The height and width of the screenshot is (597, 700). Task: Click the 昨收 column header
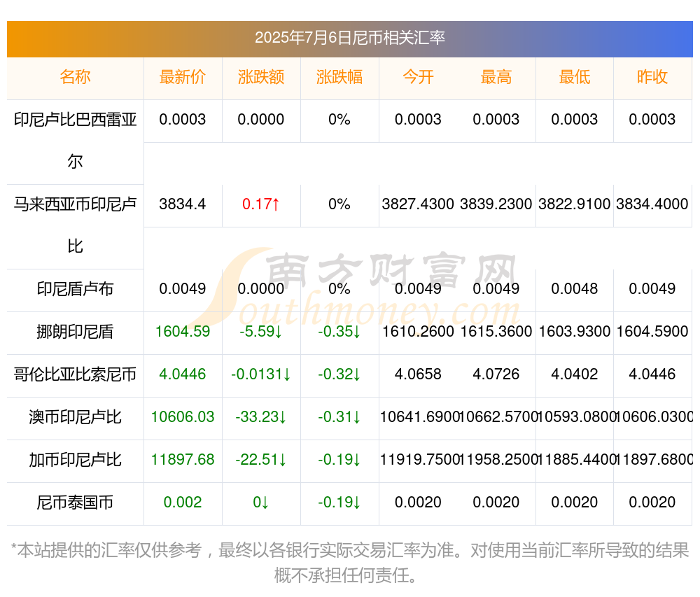point(652,77)
